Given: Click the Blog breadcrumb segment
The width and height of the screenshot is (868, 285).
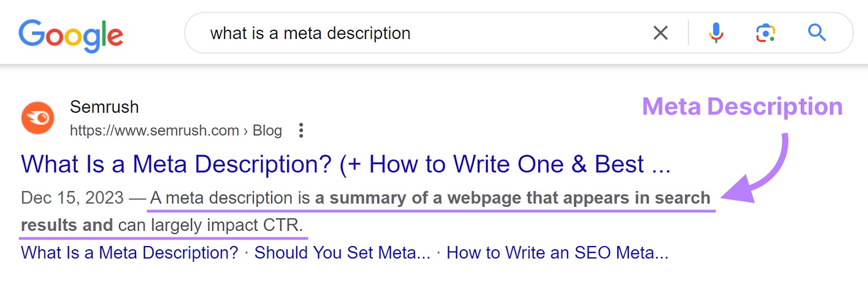Looking at the screenshot, I should point(267,131).
